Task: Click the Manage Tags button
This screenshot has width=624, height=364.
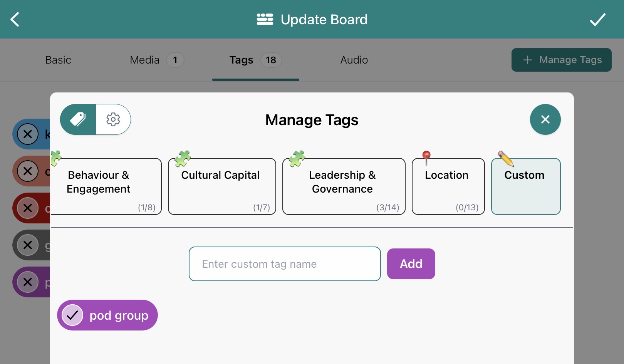Action: click(561, 60)
